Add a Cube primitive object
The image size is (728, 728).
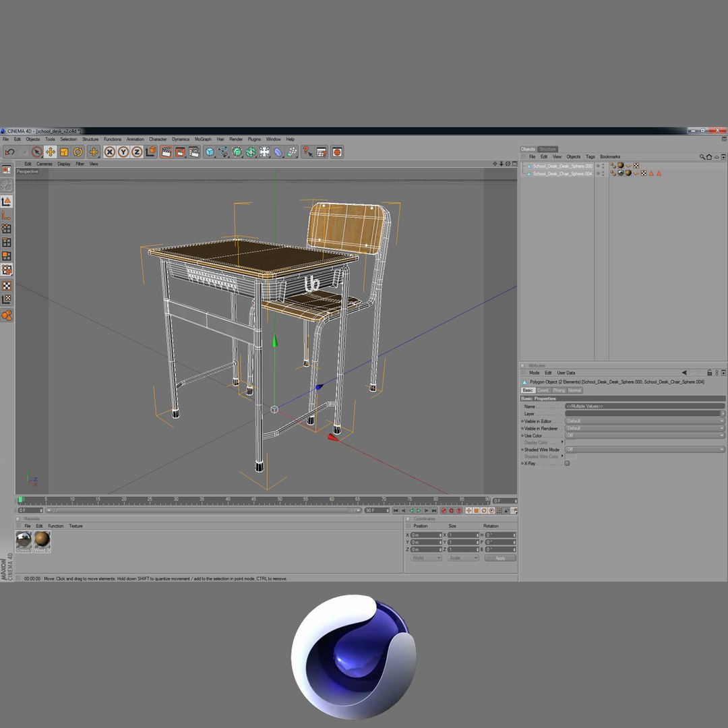tap(210, 152)
